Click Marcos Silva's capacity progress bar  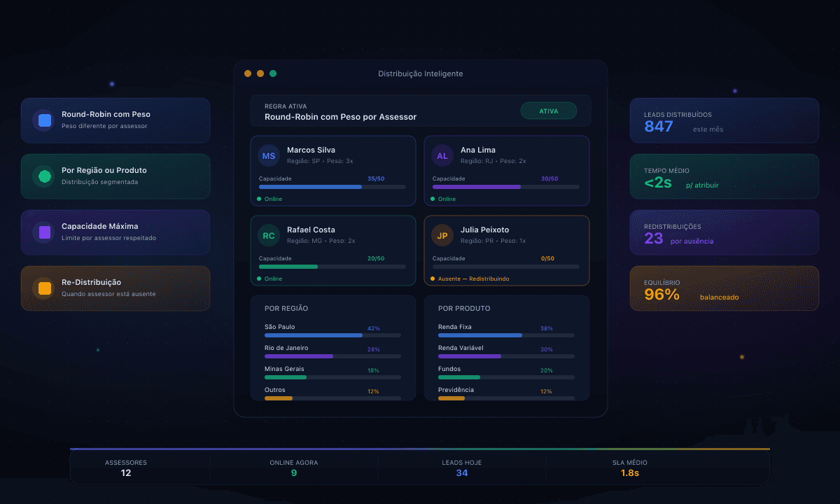point(332,187)
